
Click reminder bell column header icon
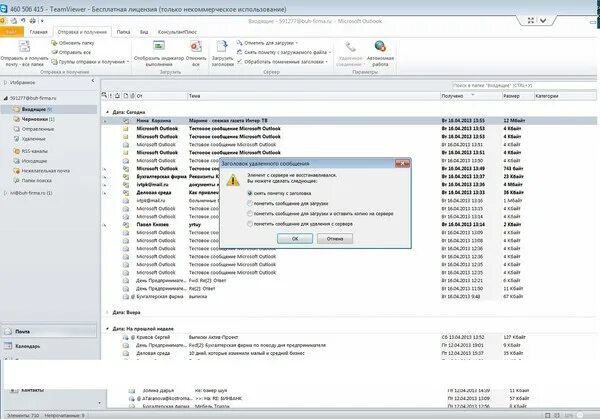[x=117, y=96]
